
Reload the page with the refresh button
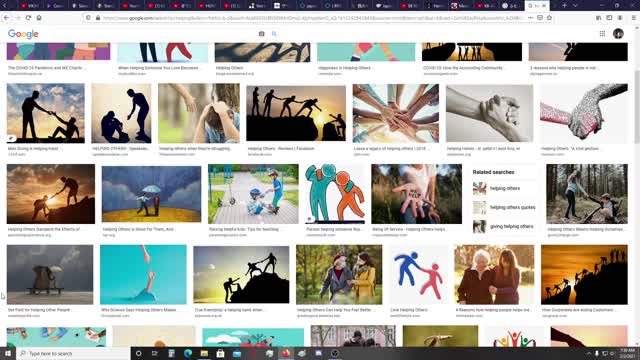28,18
